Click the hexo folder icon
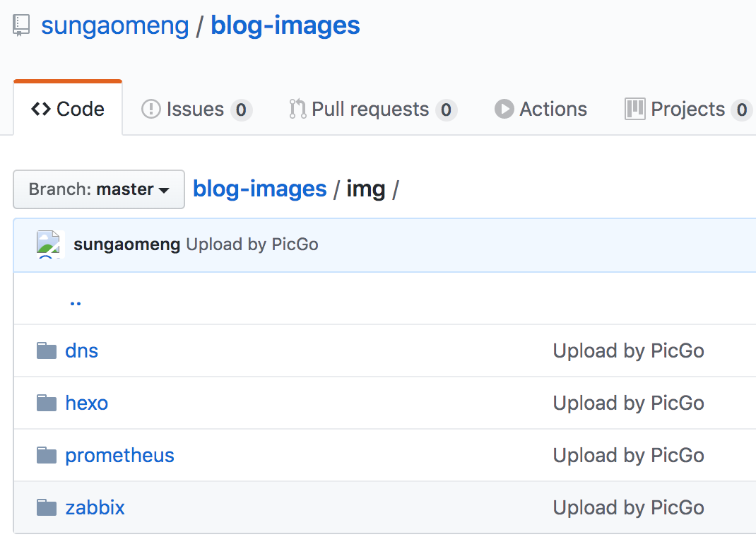756x537 pixels. coord(47,403)
